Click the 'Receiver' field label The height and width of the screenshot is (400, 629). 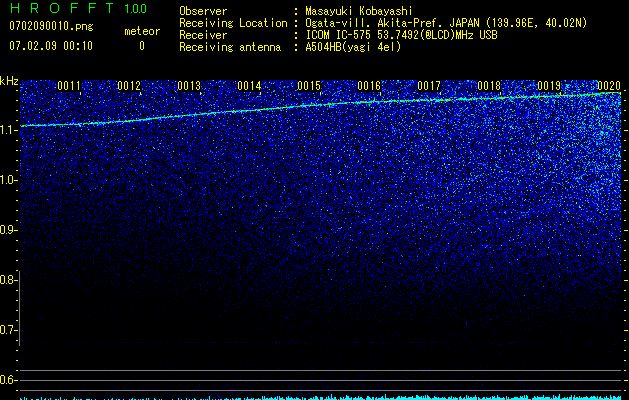point(203,35)
